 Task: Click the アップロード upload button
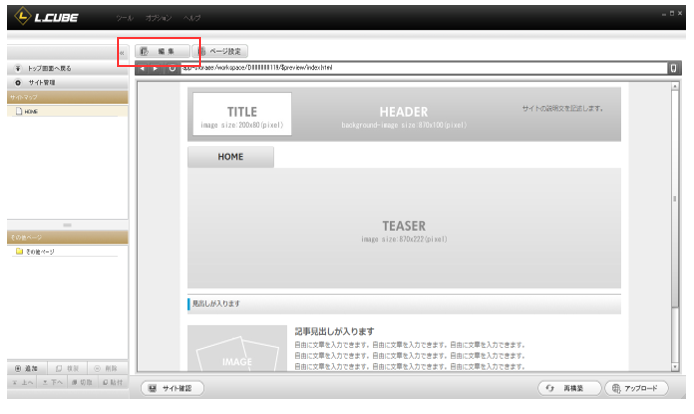(636, 388)
